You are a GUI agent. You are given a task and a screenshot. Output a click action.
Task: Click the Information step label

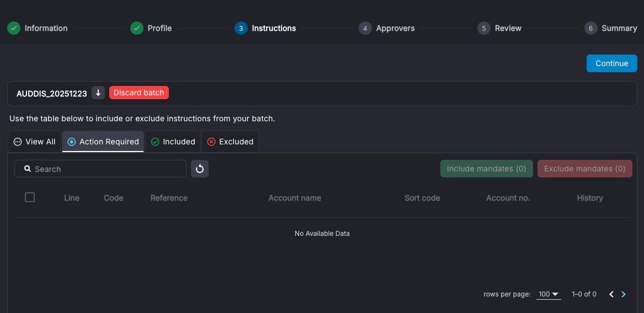pos(46,28)
